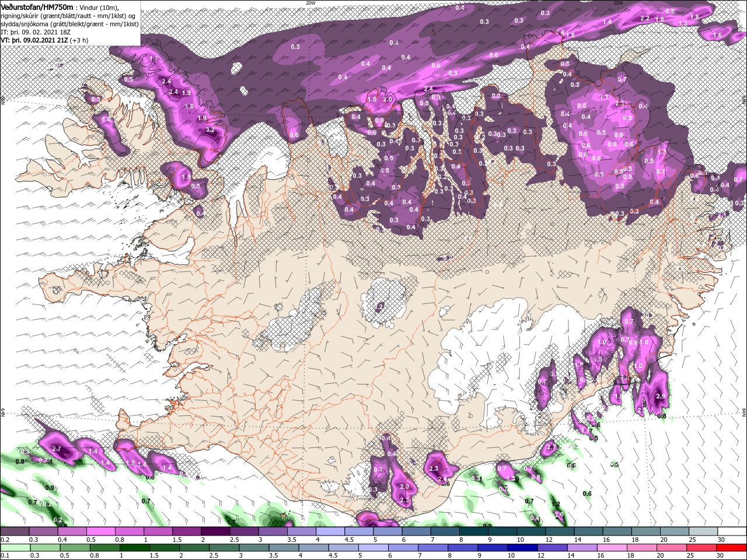Click the deep blue 10–12 swatch in bottom legend row

(522, 548)
